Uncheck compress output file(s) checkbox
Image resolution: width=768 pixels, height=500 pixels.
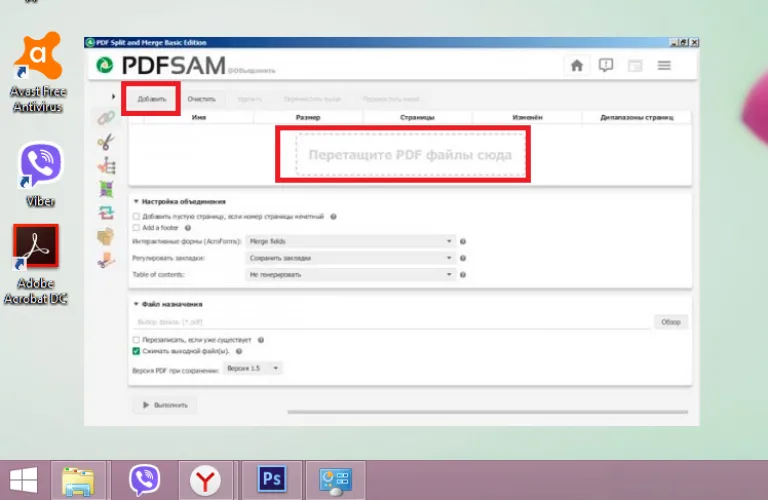(x=136, y=351)
